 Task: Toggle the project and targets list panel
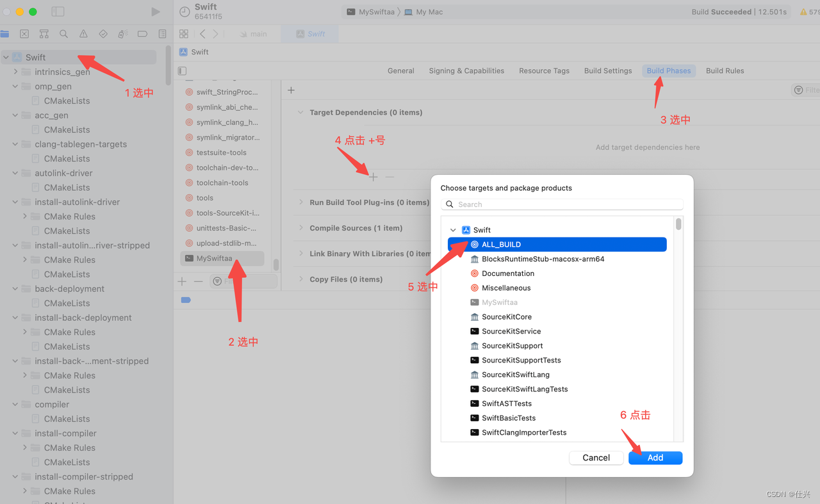click(x=183, y=71)
